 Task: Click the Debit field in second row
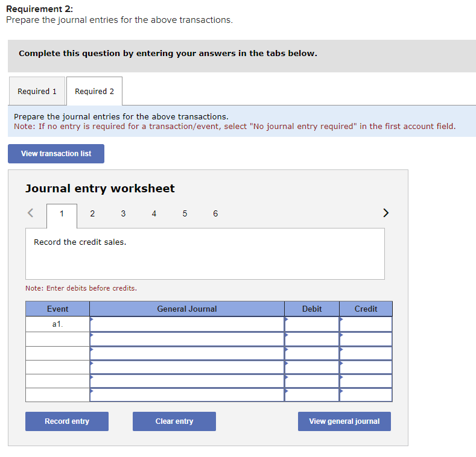click(312, 339)
